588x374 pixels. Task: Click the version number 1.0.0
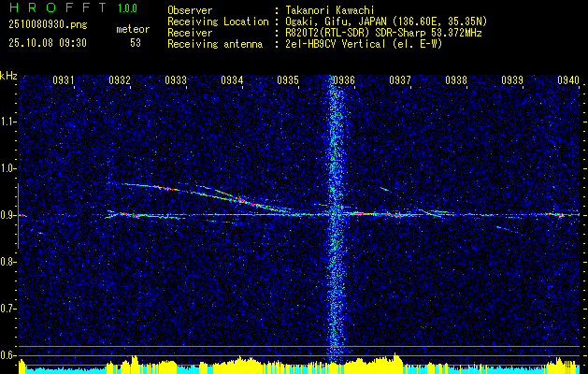127,8
